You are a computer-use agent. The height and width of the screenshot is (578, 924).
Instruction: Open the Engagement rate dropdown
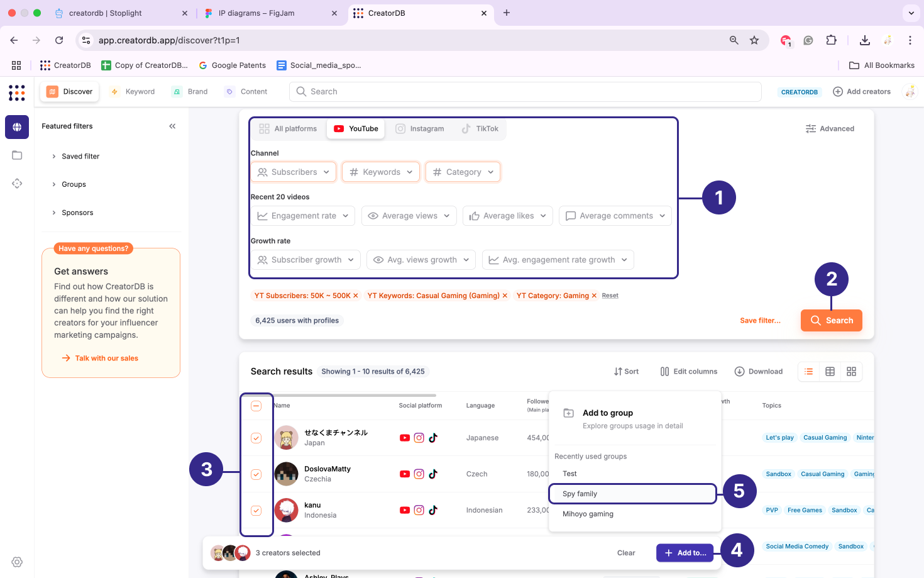coord(303,216)
